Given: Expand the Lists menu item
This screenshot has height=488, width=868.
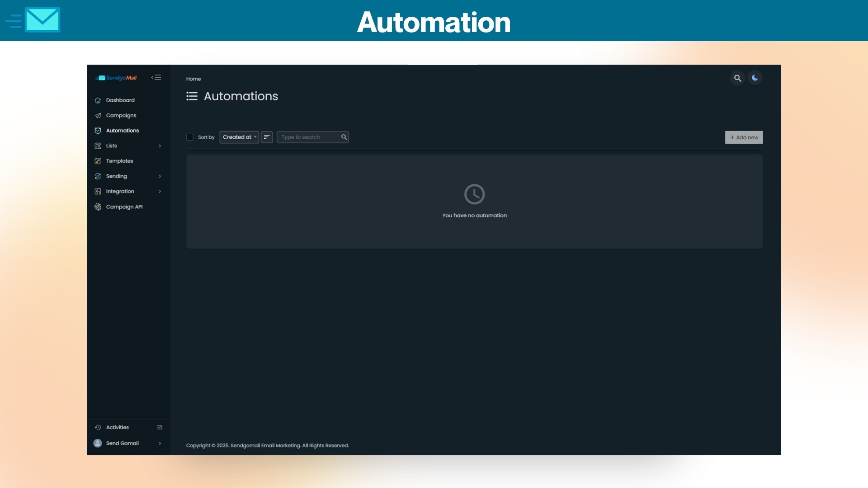Looking at the screenshot, I should click(111, 145).
